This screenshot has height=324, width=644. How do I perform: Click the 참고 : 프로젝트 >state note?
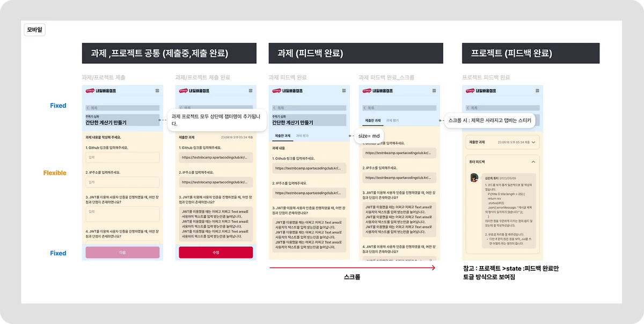coord(510,272)
